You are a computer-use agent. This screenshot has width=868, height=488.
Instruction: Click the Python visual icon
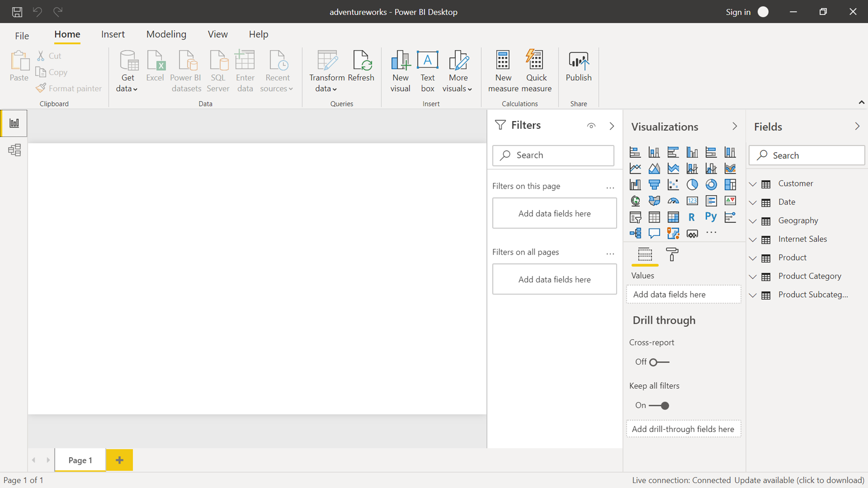tap(711, 217)
